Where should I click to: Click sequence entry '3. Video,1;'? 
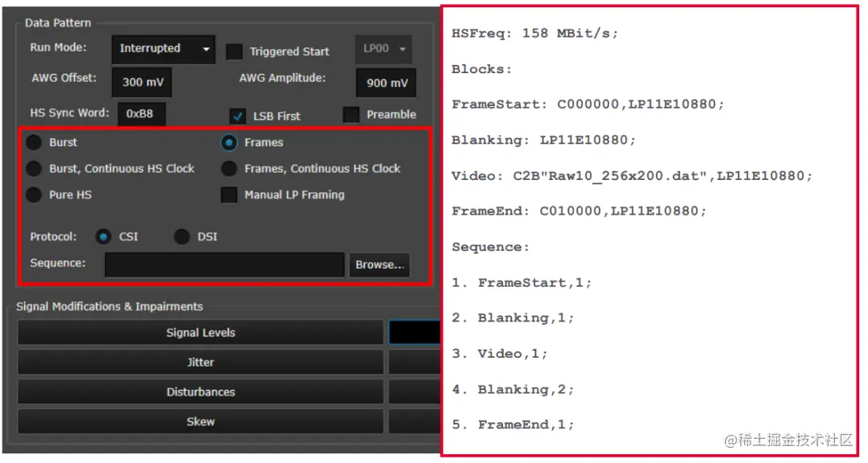click(x=499, y=354)
